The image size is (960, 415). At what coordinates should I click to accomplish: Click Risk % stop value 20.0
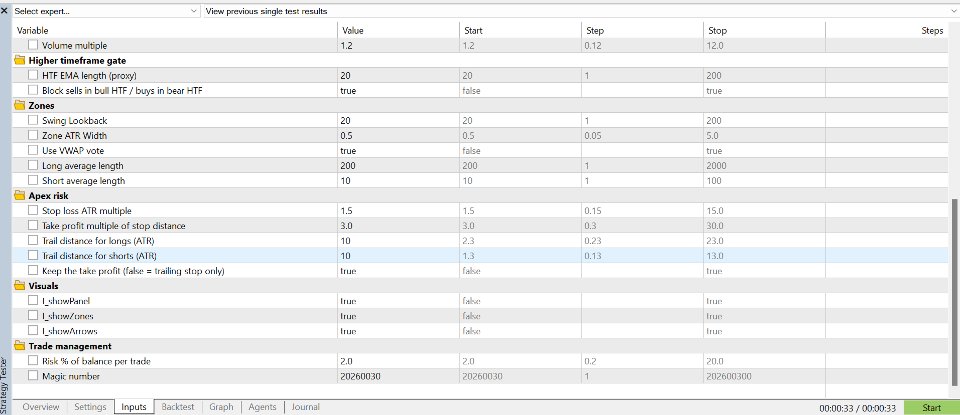[x=765, y=361]
